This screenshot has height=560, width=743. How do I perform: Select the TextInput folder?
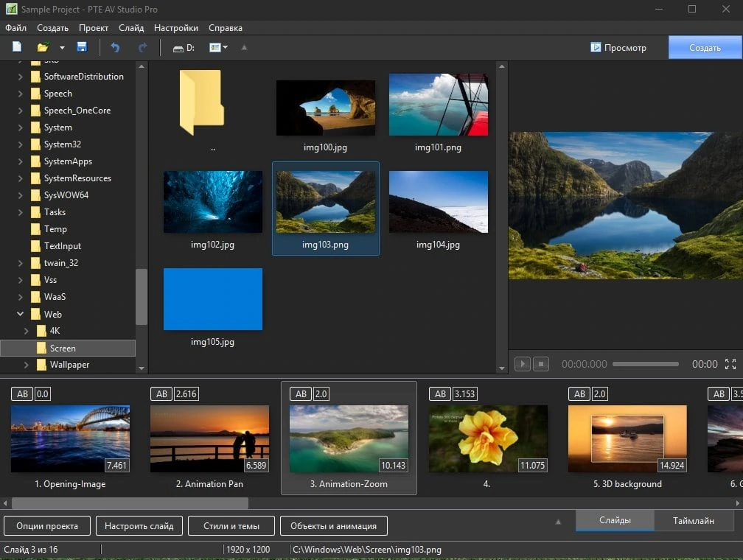(x=63, y=246)
